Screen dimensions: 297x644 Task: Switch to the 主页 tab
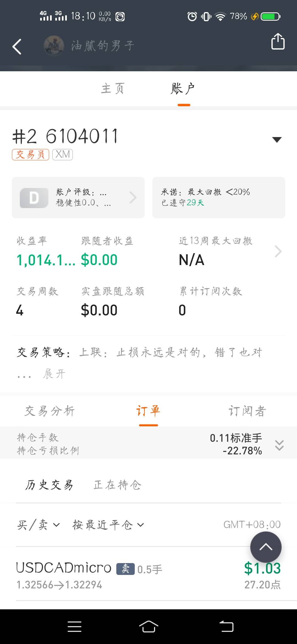113,89
